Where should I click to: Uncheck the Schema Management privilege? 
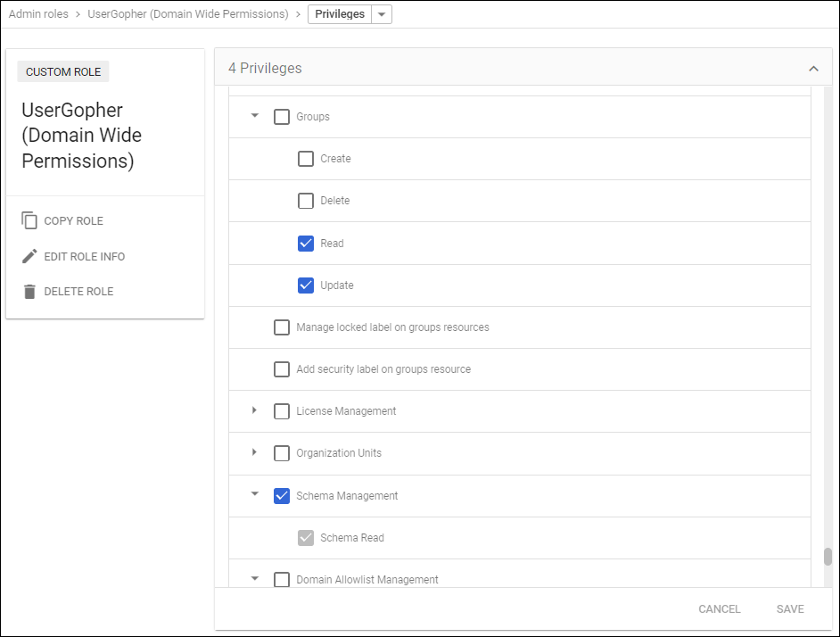click(282, 495)
